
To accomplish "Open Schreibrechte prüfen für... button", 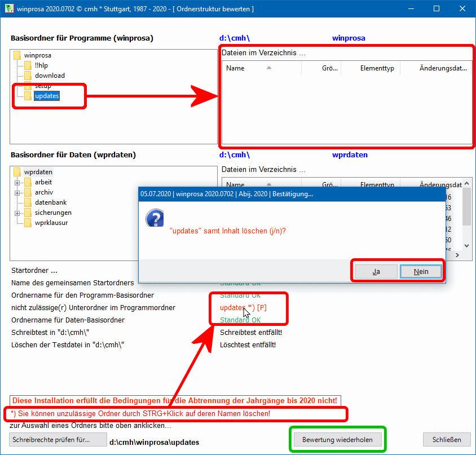I will [58, 440].
